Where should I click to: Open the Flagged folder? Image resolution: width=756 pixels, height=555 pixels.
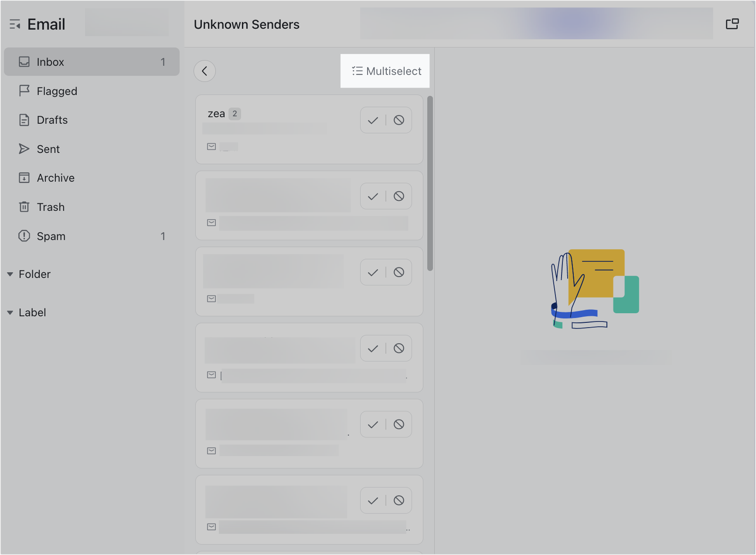pos(92,91)
